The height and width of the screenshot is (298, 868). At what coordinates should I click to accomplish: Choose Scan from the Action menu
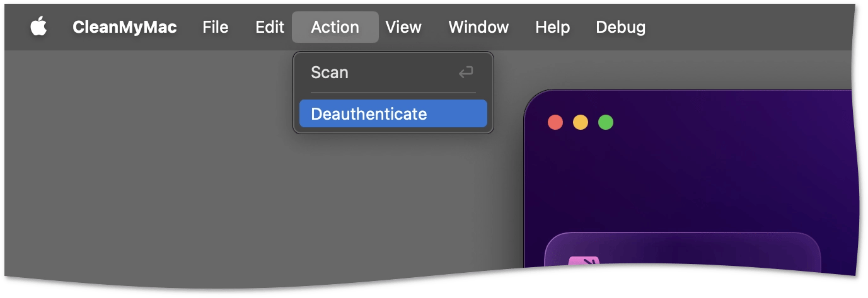393,72
